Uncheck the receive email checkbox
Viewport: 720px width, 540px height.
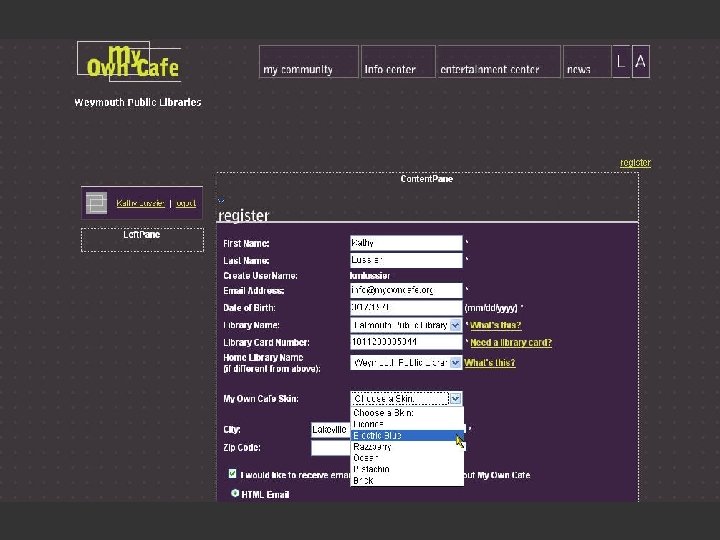[232, 473]
